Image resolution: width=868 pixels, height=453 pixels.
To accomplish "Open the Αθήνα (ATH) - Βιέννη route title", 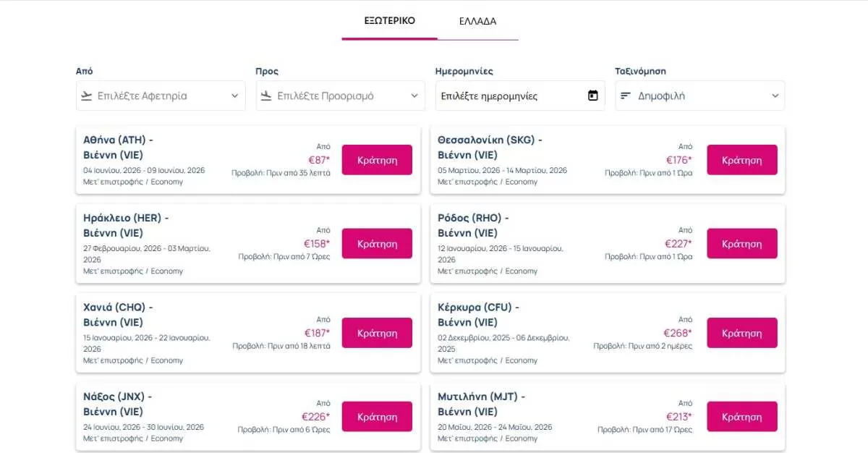I will [118, 147].
